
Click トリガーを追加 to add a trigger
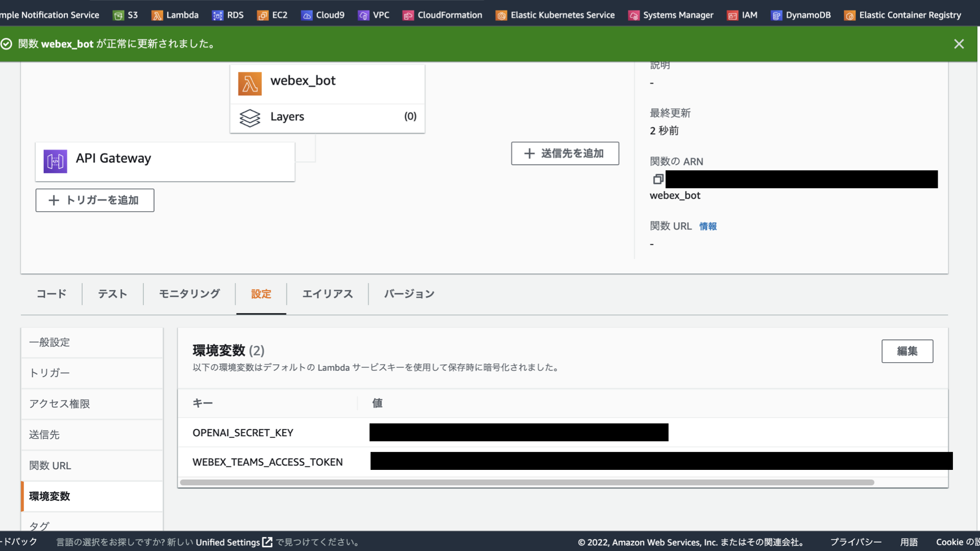[94, 200]
